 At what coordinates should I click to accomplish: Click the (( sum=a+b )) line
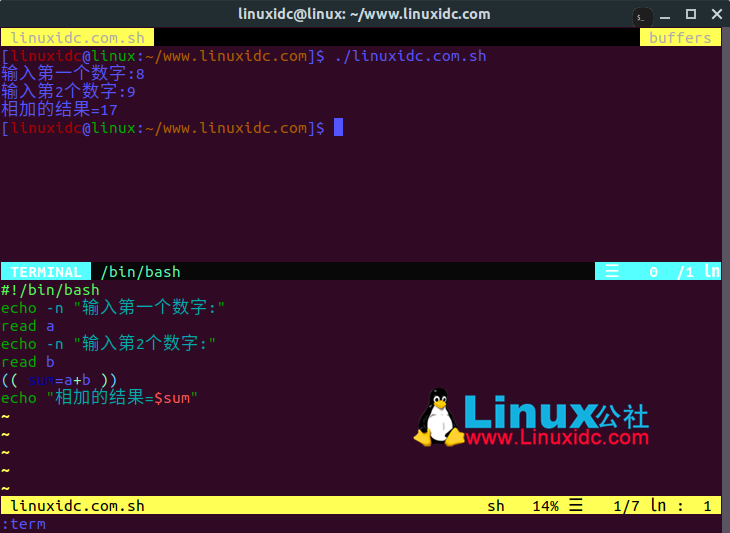(x=59, y=380)
